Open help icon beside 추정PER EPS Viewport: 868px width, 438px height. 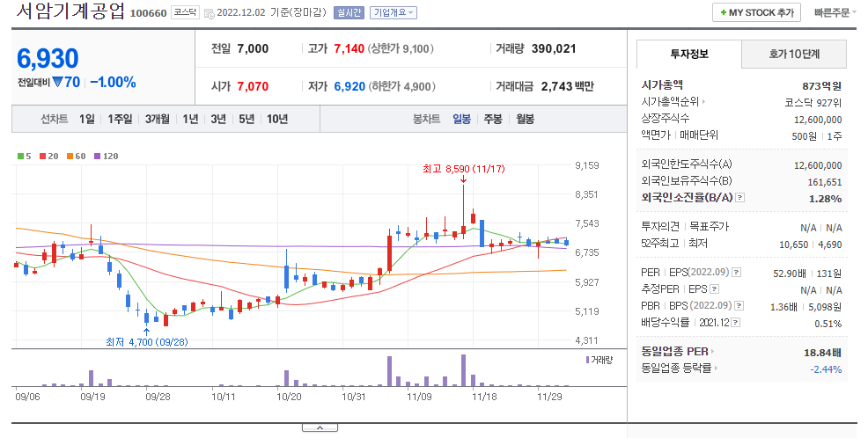pos(714,289)
